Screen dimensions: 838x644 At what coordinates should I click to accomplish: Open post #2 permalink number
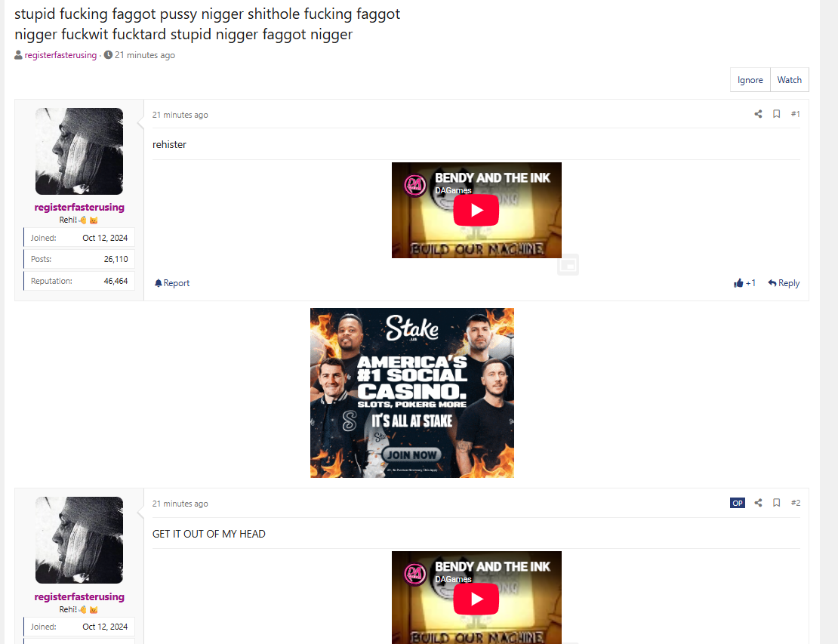pyautogui.click(x=795, y=503)
